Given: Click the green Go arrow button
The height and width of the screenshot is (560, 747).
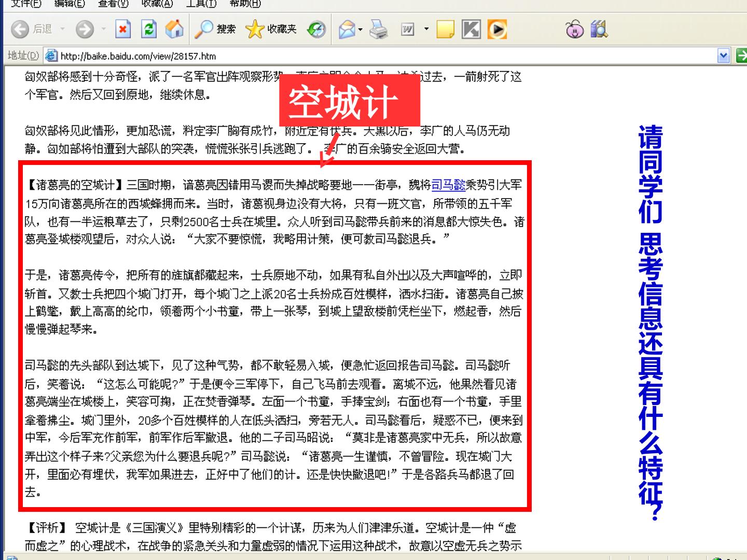Looking at the screenshot, I should (x=741, y=55).
